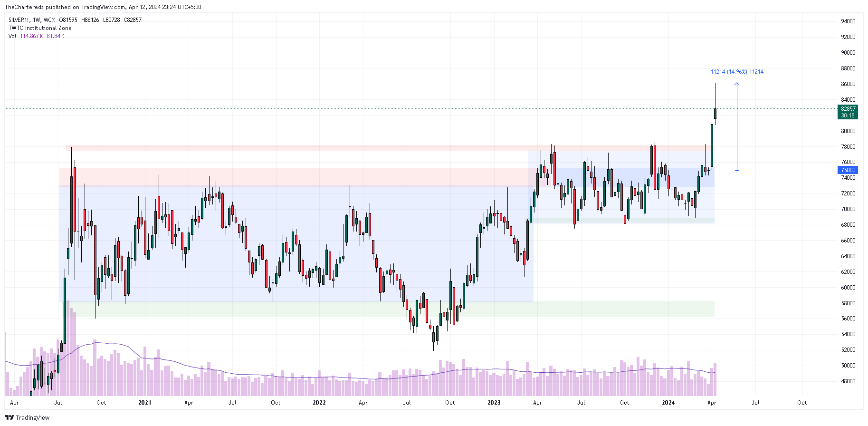
Task: Click the 2021 year label on time axis
Action: coord(145,403)
